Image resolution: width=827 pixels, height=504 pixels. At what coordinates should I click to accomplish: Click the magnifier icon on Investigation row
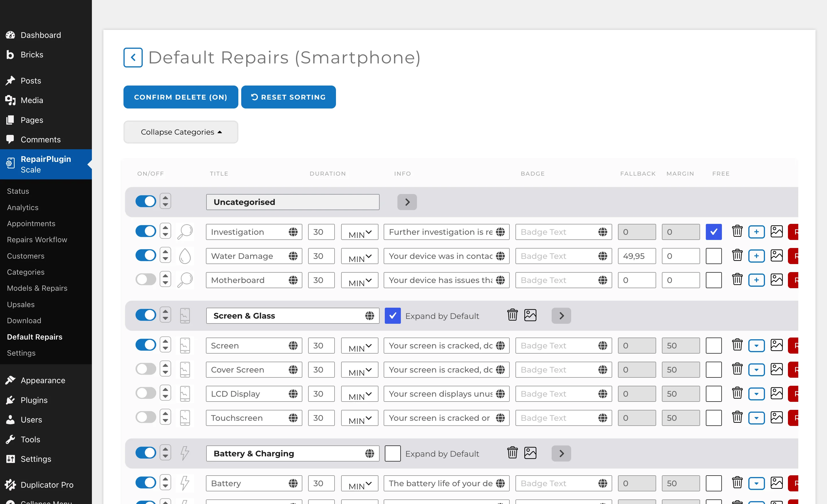pos(185,232)
